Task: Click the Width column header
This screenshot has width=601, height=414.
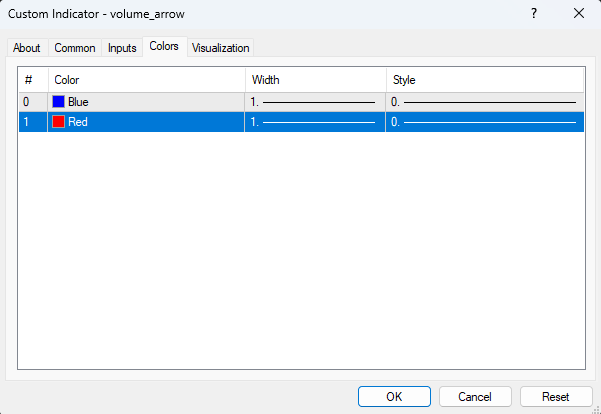Action: coord(314,80)
